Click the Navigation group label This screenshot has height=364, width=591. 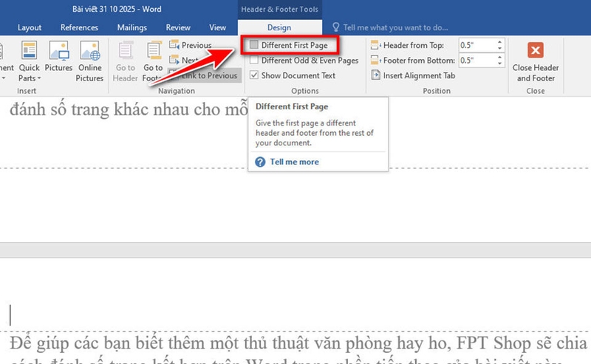coord(177,91)
